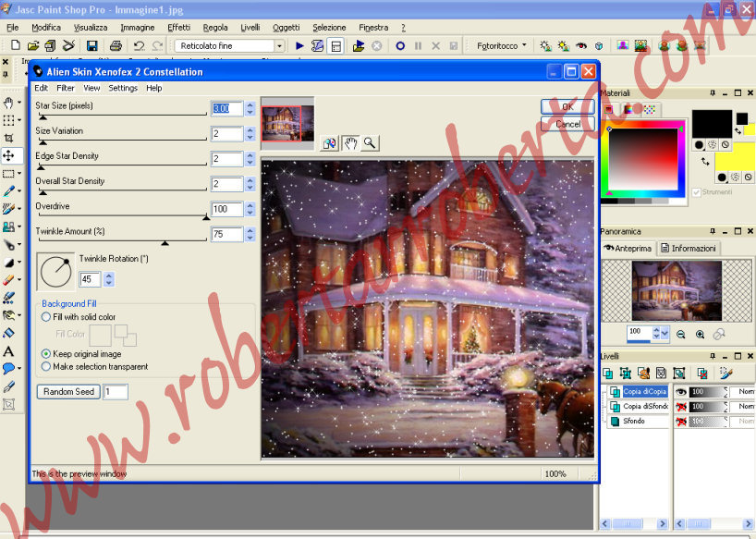Screen dimensions: 756x539
Task: Click the Overall Star Density stepper arrows
Action: [250, 184]
